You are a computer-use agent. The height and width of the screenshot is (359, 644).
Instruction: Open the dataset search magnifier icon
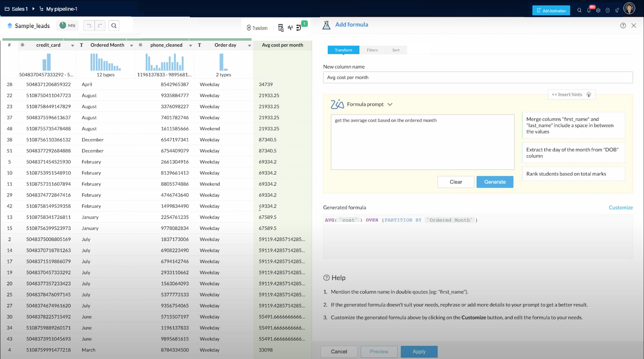coord(114,26)
